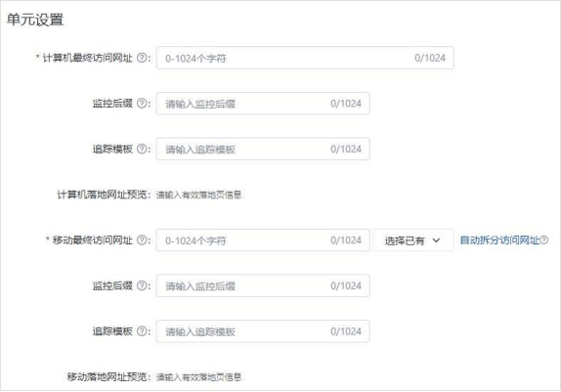Open the 自动拆分访问网址 link
561x392 pixels.
499,240
